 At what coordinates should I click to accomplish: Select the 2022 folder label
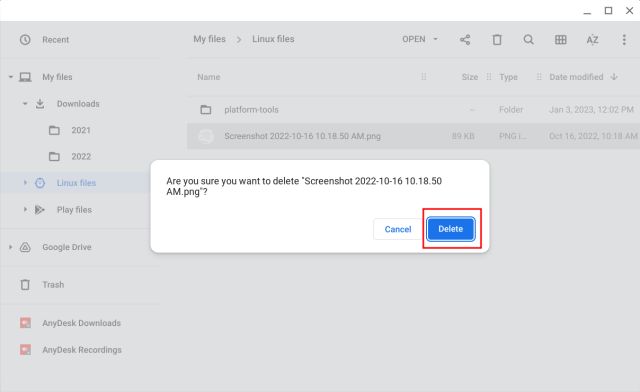[81, 156]
